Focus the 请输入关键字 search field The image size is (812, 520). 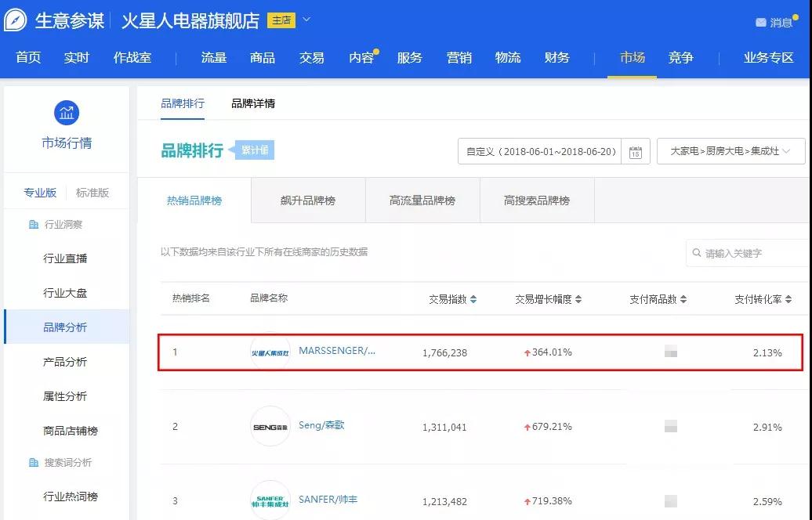click(749, 253)
